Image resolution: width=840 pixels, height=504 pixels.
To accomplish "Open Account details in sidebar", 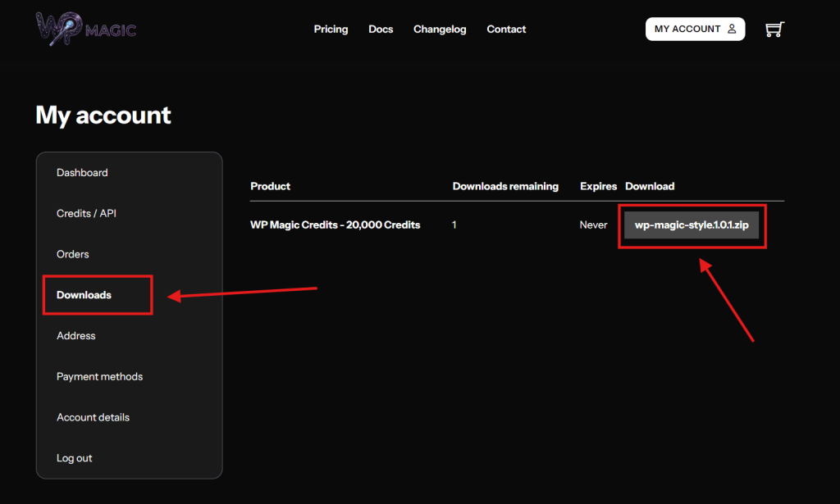I will [93, 418].
